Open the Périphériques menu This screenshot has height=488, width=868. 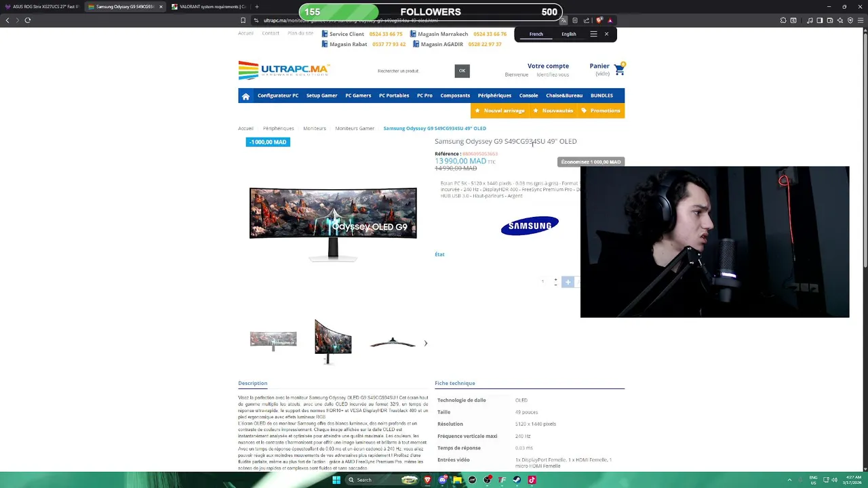(494, 96)
